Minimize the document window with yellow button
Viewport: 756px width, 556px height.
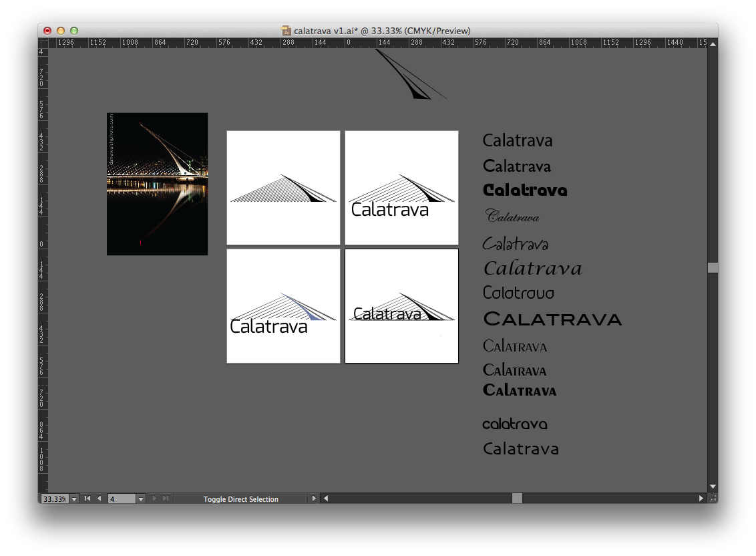click(61, 31)
